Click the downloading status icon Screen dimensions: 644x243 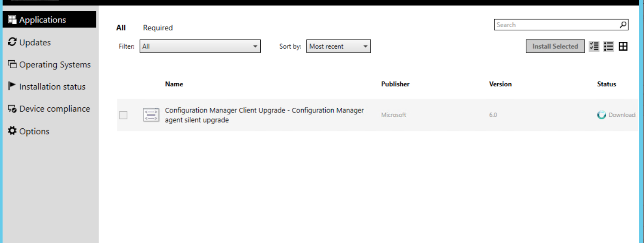(x=602, y=115)
